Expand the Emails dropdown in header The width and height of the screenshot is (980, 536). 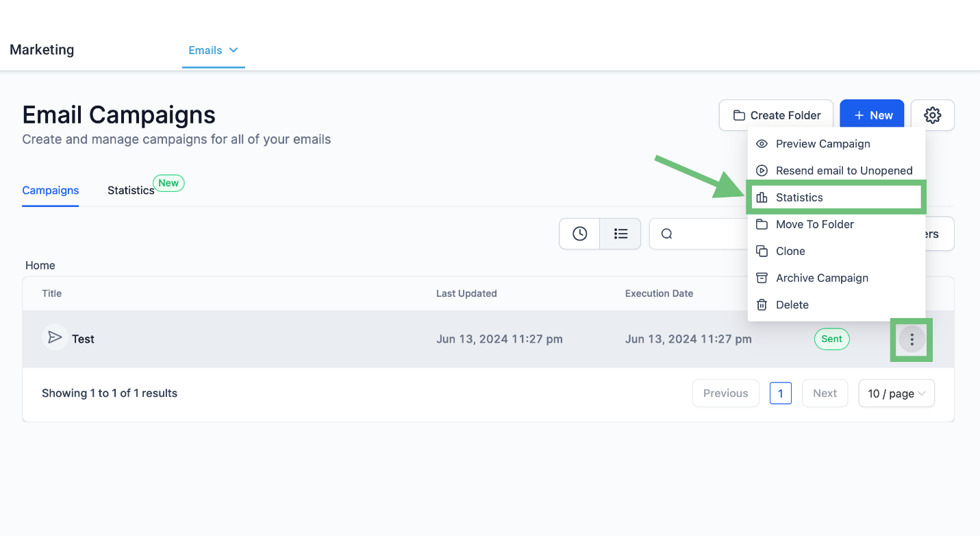click(x=213, y=50)
